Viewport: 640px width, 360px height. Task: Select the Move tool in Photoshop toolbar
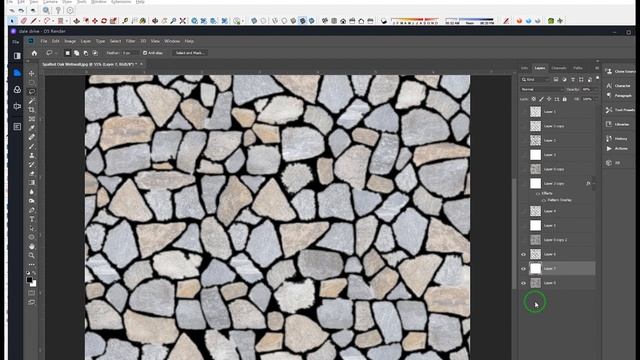(31, 73)
